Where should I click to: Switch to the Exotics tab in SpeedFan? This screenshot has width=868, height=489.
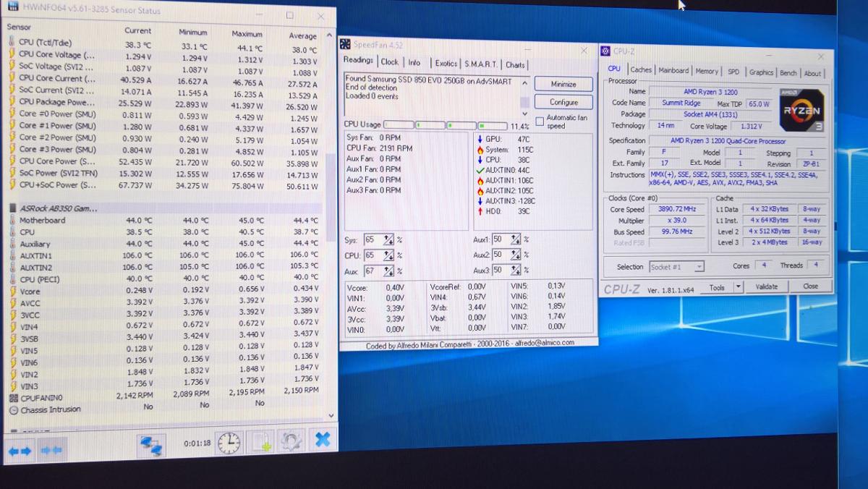446,63
